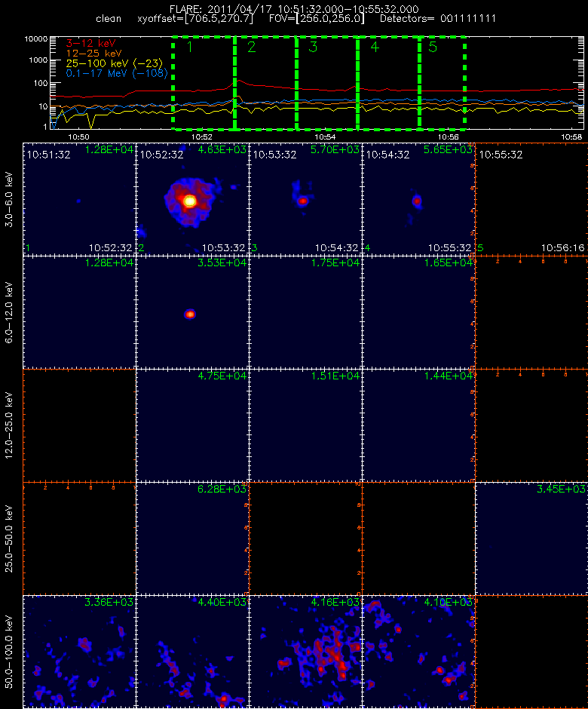Click the 4.63E+03 peak value label

point(222,149)
